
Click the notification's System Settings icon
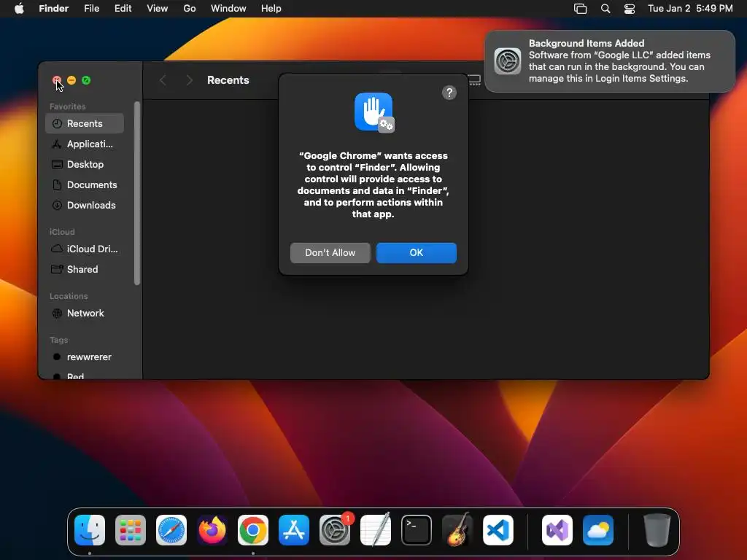coord(508,61)
